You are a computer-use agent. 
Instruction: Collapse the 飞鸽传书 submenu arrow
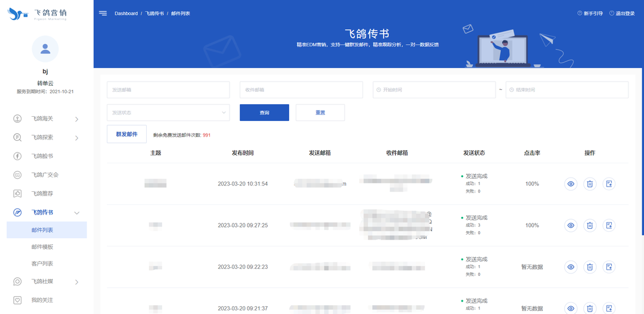point(77,213)
